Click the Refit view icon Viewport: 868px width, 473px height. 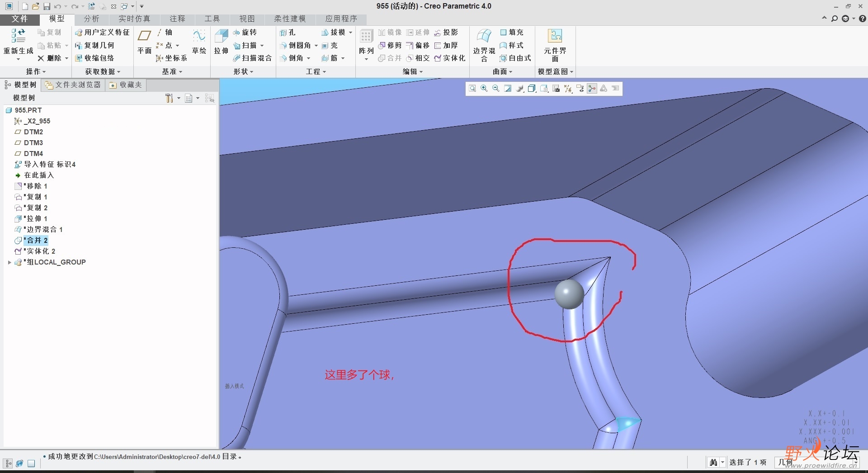point(472,89)
